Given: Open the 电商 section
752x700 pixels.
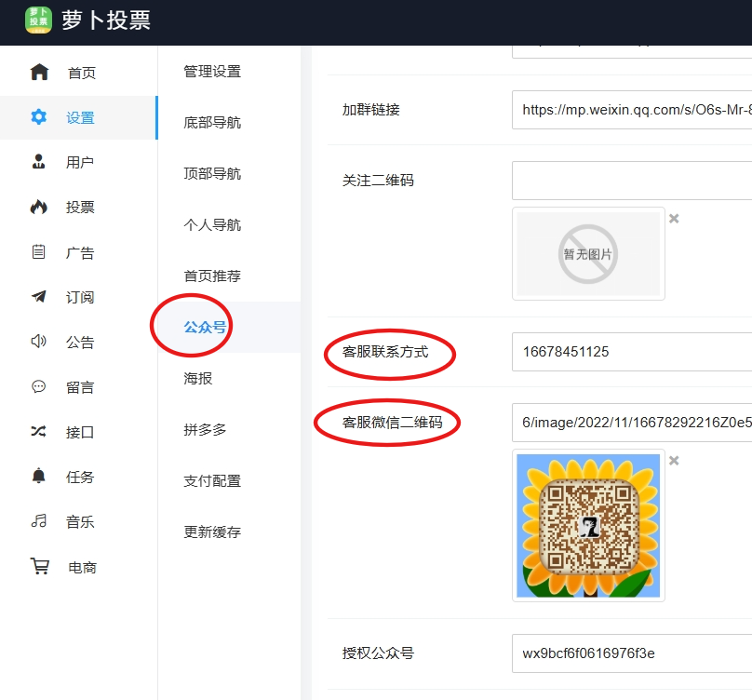Looking at the screenshot, I should [82, 568].
